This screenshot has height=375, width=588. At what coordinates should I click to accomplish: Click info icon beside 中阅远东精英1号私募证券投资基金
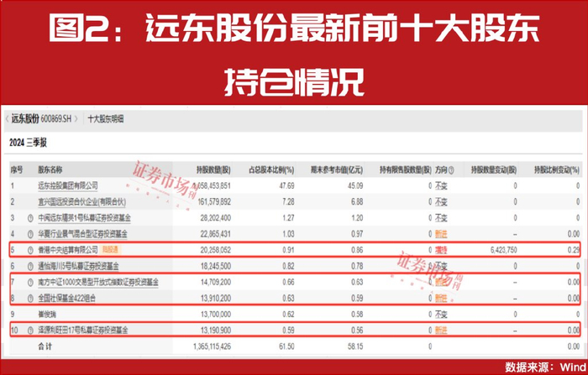click(x=30, y=218)
